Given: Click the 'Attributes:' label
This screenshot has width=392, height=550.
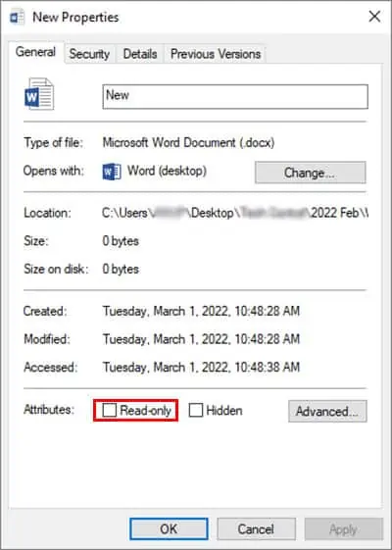Looking at the screenshot, I should 49,410.
